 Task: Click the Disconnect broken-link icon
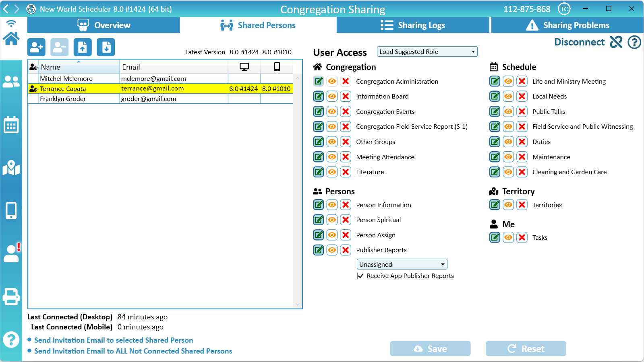(x=616, y=42)
